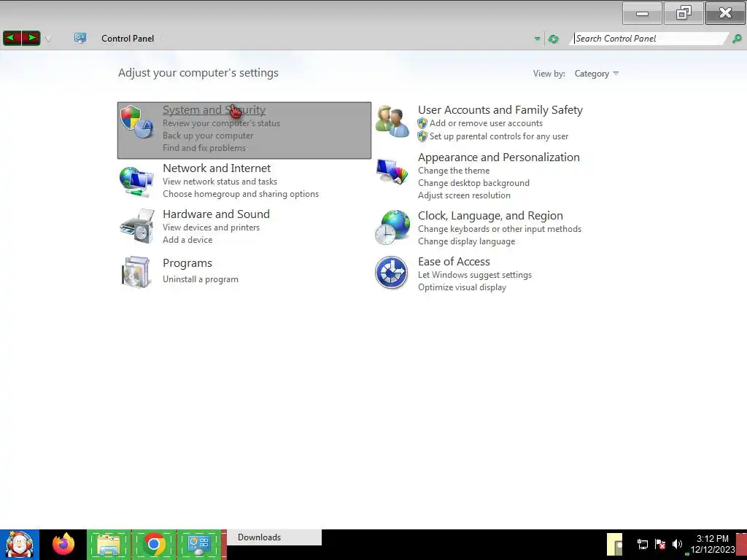Click Let Windows suggest settings

474,275
